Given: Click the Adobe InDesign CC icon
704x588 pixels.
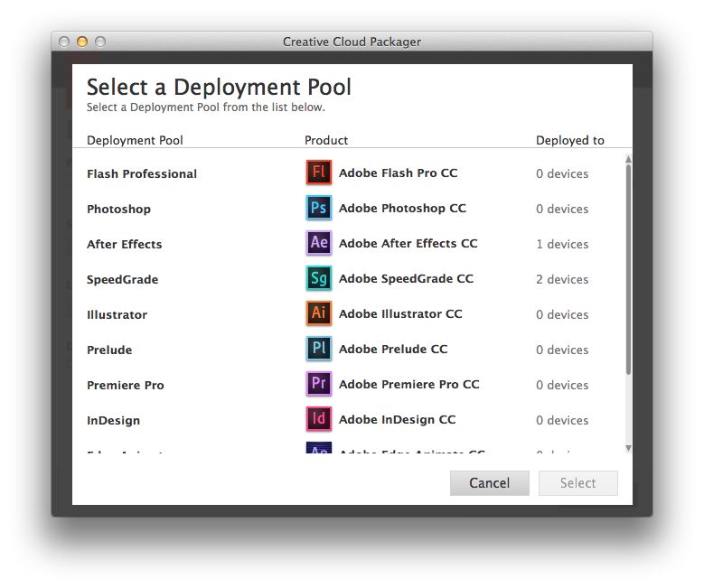Looking at the screenshot, I should [319, 419].
